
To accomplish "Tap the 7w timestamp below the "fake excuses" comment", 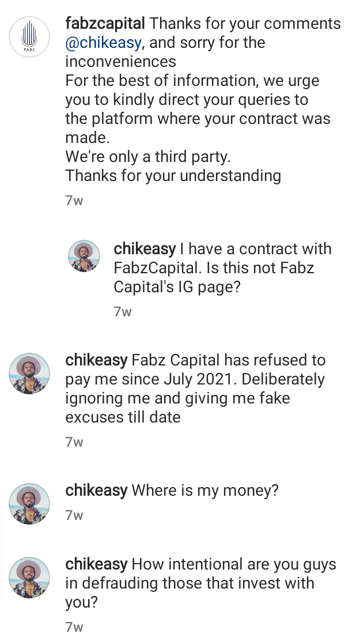I will pyautogui.click(x=74, y=442).
